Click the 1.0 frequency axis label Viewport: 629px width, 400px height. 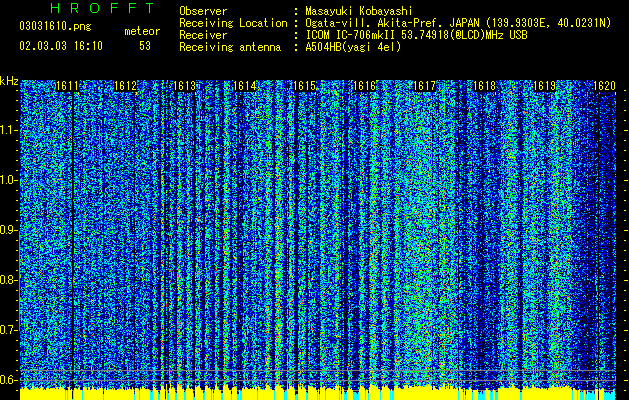[x=9, y=180]
